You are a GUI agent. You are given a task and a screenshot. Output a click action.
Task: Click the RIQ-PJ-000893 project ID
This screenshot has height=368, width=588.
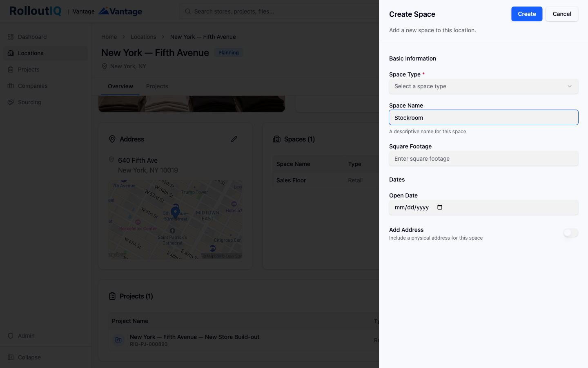coord(149,344)
